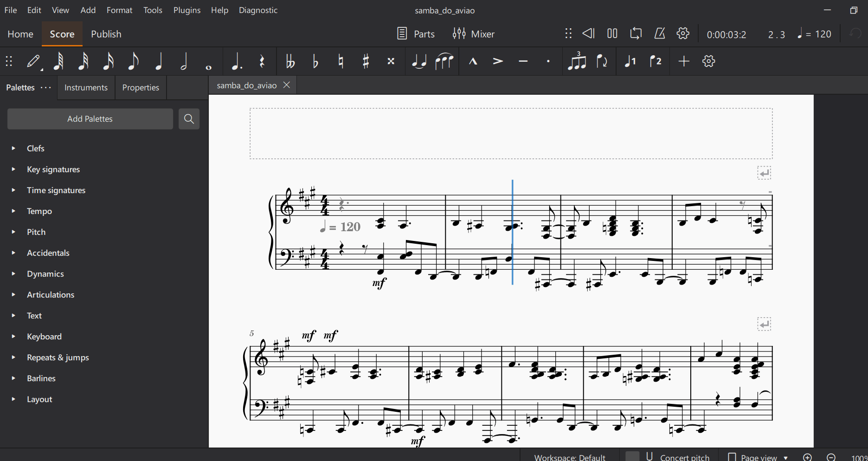Viewport: 868px width, 461px height.
Task: Apply double sharp accidental
Action: point(391,61)
